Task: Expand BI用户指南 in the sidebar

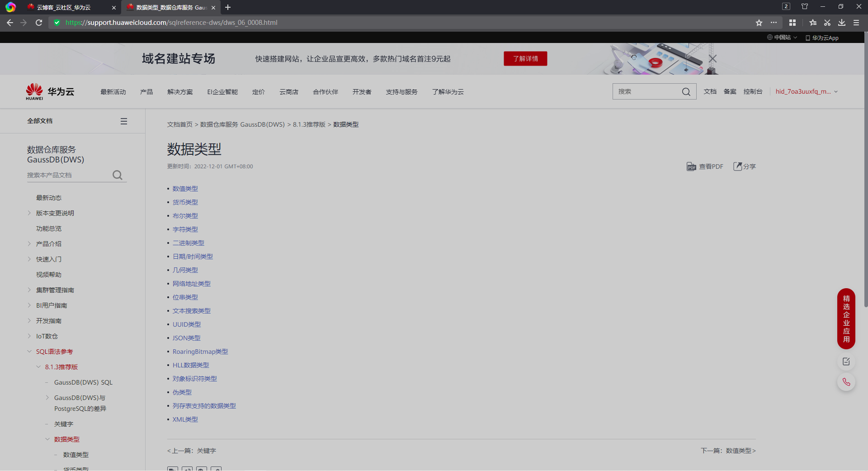Action: pos(29,305)
